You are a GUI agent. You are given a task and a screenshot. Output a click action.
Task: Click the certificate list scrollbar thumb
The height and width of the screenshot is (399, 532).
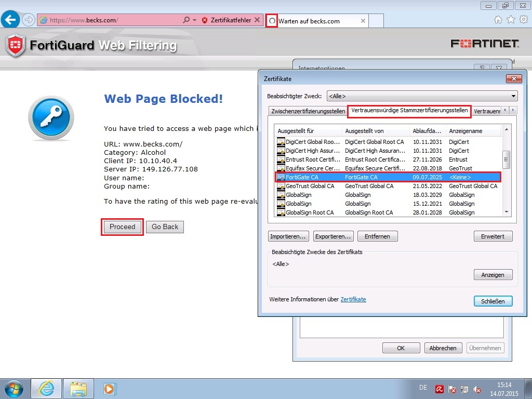pyautogui.click(x=507, y=159)
